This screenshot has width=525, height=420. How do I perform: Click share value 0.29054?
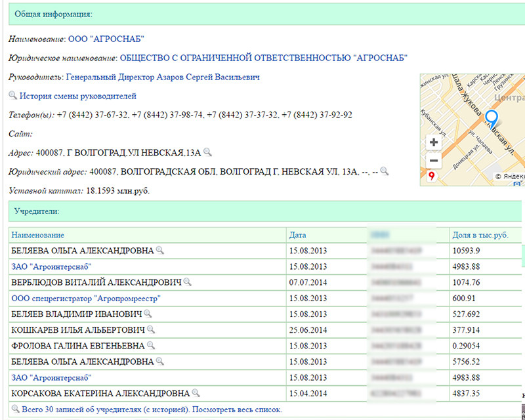[466, 346]
